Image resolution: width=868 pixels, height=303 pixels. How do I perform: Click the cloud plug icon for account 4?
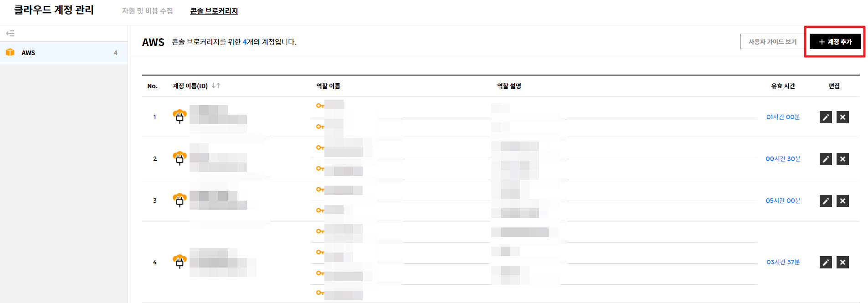coord(180,262)
